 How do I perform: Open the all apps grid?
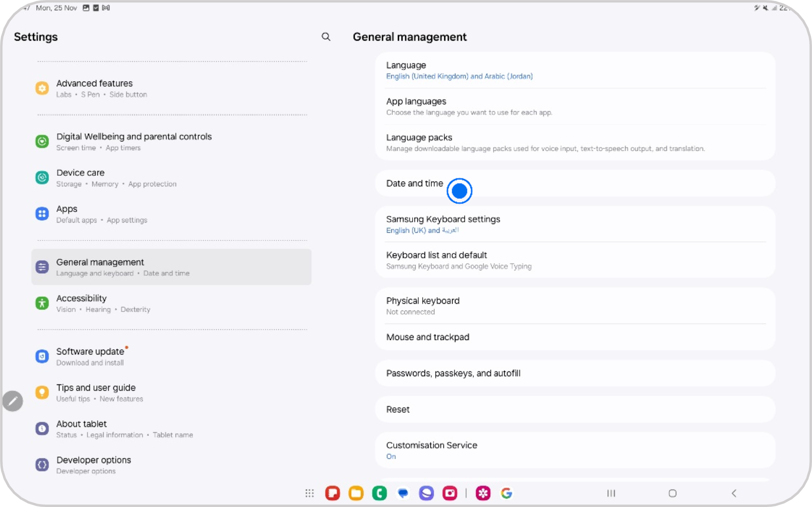[310, 493]
